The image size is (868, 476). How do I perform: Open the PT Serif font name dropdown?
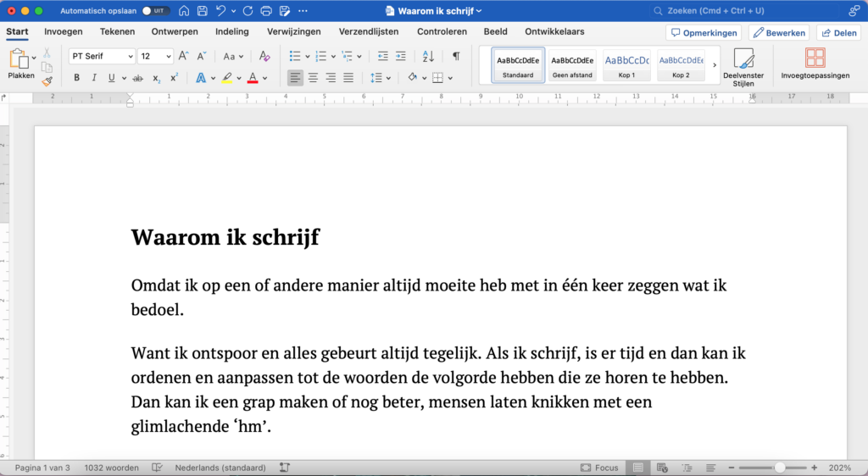pos(102,56)
